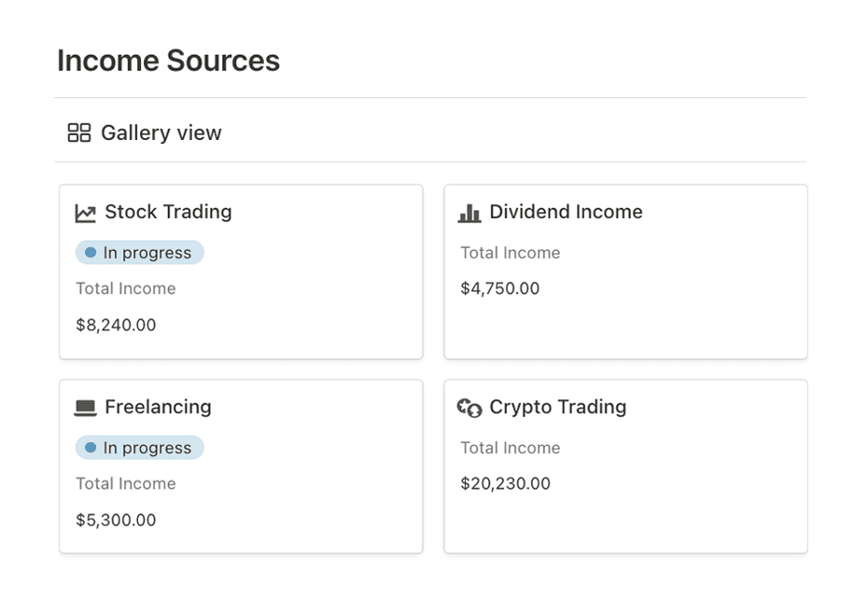Click the $4,750.00 value on Dividend Income
Screen dimensions: 868x600
[x=500, y=288]
